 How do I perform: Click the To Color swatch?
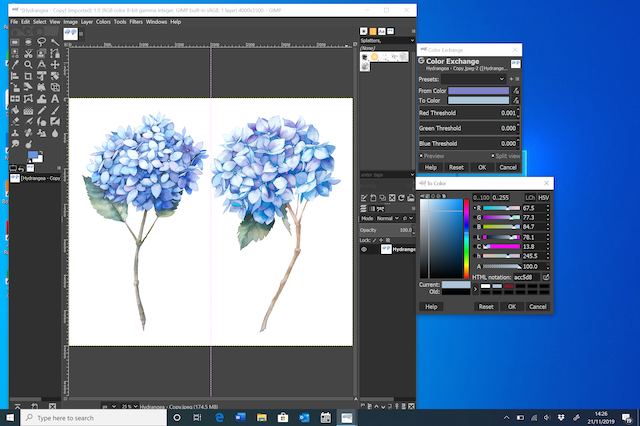tap(478, 101)
